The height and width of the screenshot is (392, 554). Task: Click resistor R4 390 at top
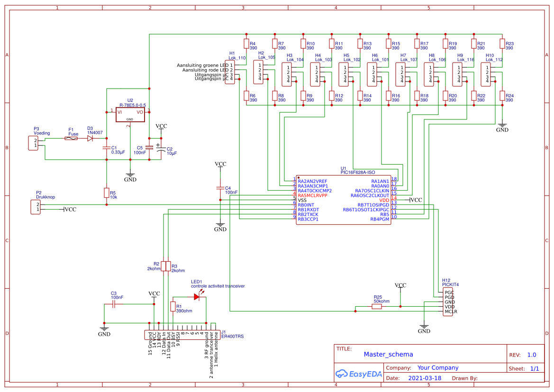pos(246,43)
